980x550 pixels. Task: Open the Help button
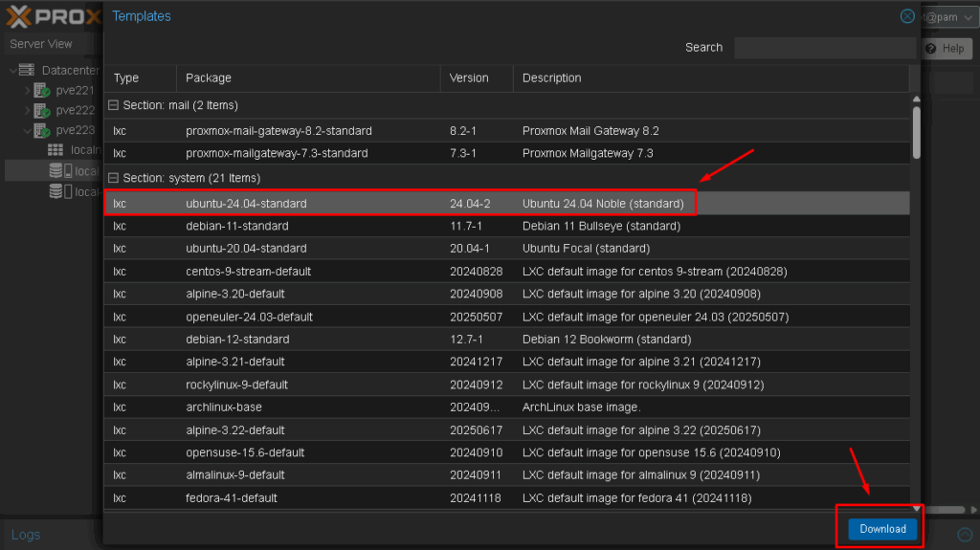pos(947,48)
